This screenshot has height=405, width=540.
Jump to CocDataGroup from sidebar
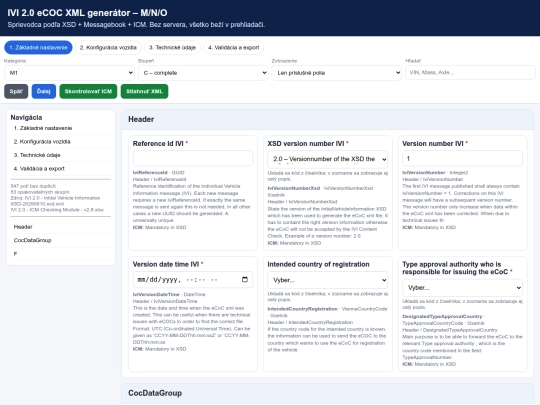61,240
